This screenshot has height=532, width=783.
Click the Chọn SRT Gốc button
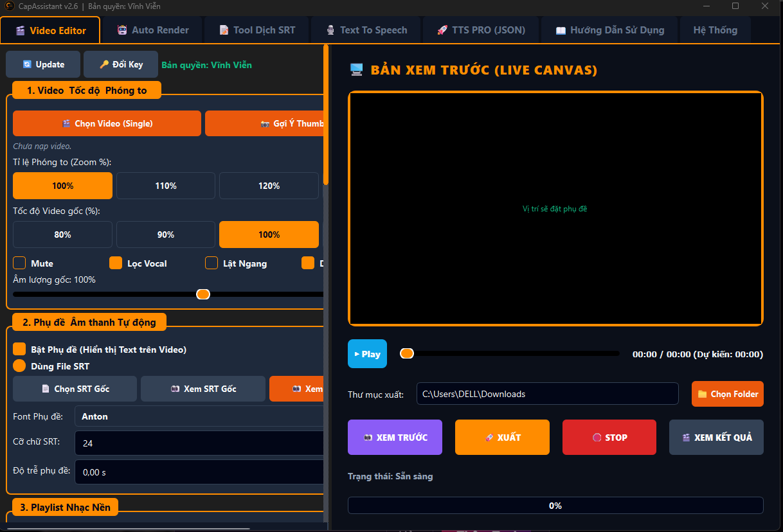click(x=75, y=389)
